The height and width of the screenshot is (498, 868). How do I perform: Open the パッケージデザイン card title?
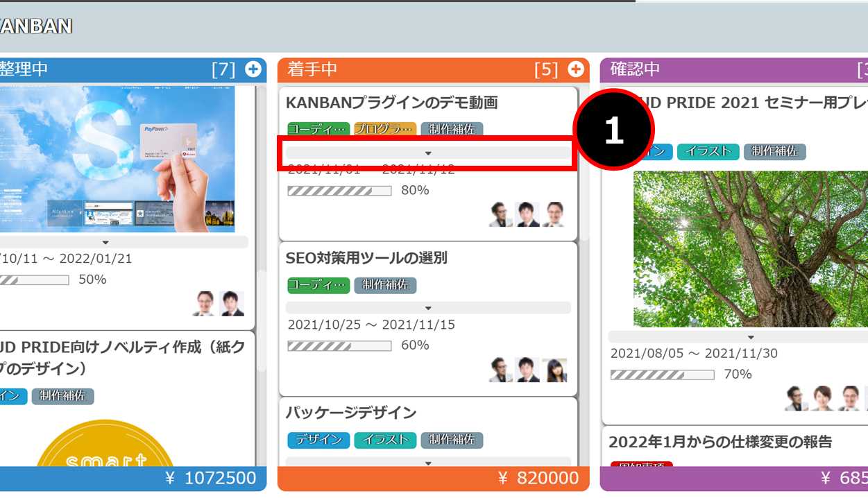coord(351,413)
